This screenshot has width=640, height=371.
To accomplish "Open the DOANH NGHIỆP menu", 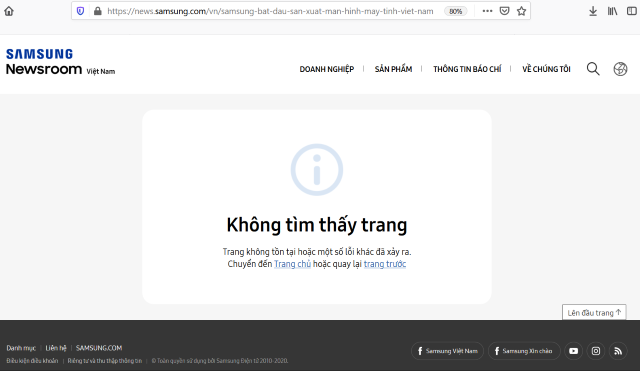I will point(327,69).
